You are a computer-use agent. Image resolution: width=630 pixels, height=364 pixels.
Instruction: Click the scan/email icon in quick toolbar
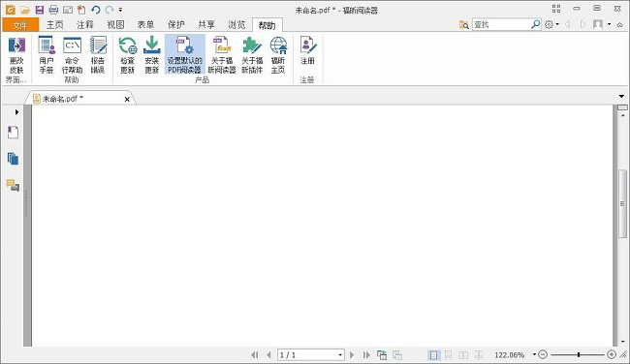(68, 10)
